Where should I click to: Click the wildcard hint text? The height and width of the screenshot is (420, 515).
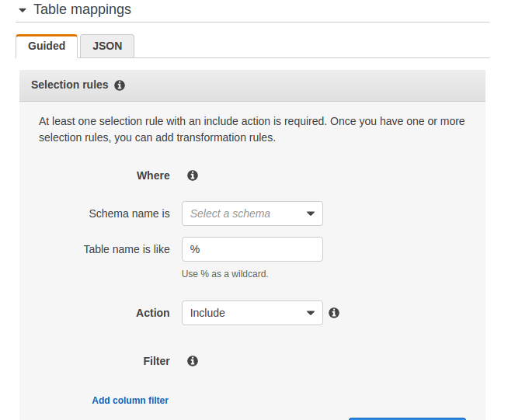tap(224, 274)
